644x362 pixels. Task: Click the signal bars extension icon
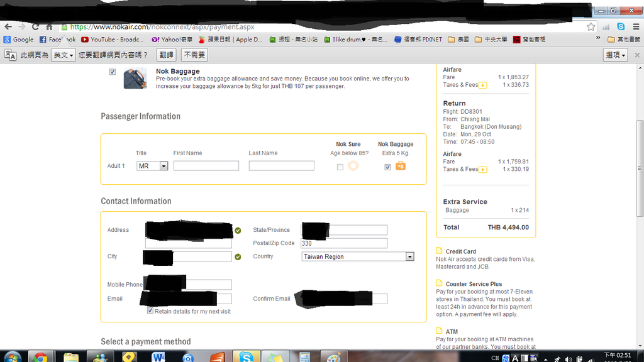point(606,27)
